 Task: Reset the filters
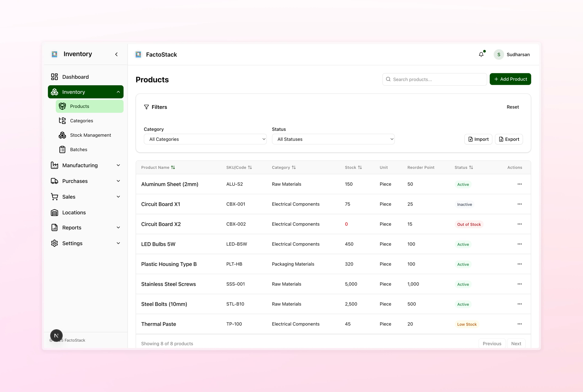pyautogui.click(x=513, y=107)
